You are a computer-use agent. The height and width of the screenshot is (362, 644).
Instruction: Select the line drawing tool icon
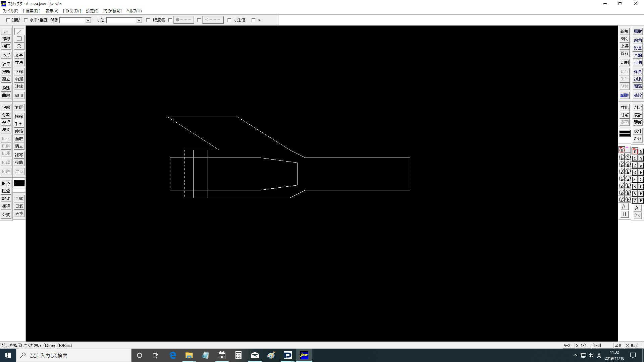(x=19, y=32)
